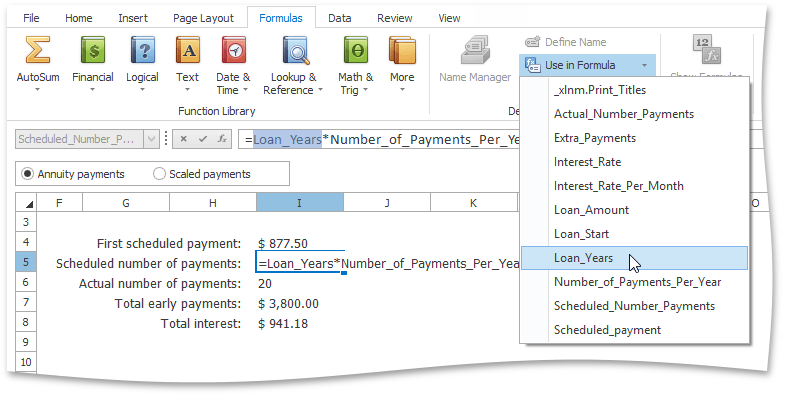This screenshot has height=398, width=786.
Task: Choose Loan_Years from the names list
Action: (635, 258)
